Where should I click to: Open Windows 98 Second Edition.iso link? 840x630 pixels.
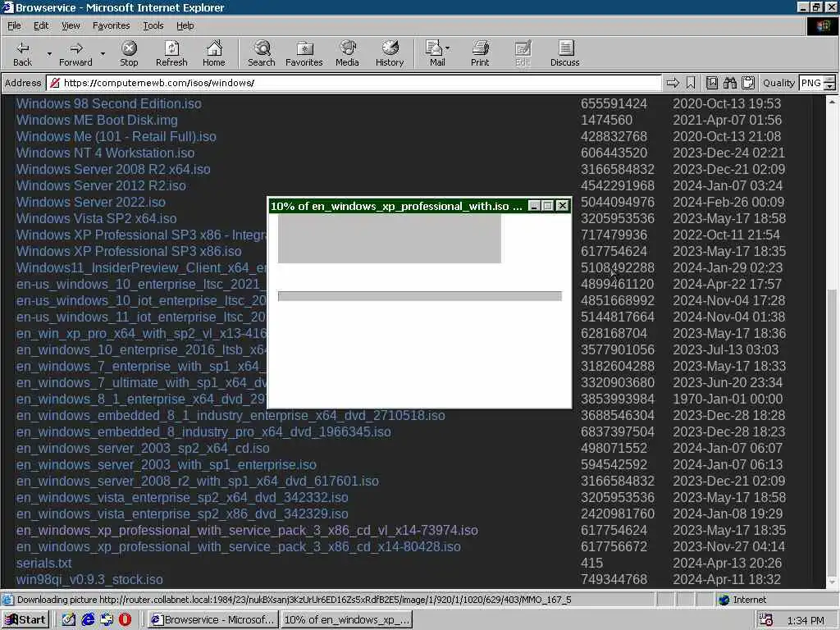point(109,103)
